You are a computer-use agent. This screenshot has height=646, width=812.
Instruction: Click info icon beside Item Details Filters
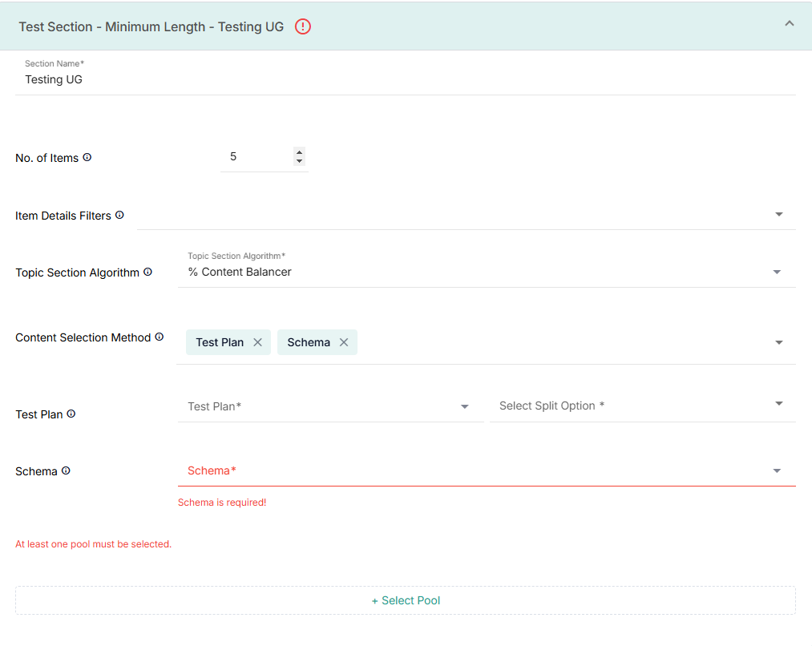pyautogui.click(x=119, y=216)
